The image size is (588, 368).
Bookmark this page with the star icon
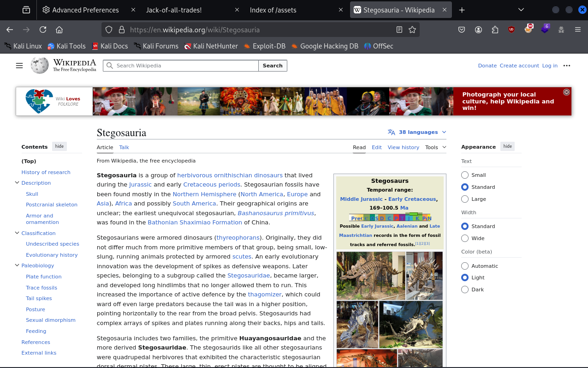(412, 30)
